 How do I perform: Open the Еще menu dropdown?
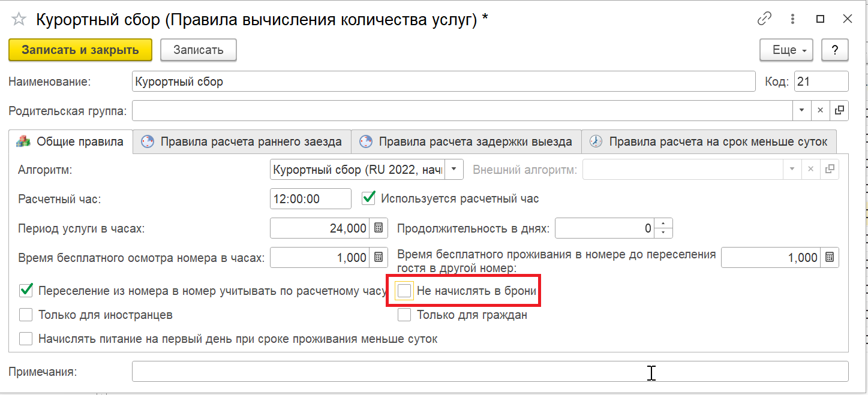(786, 50)
